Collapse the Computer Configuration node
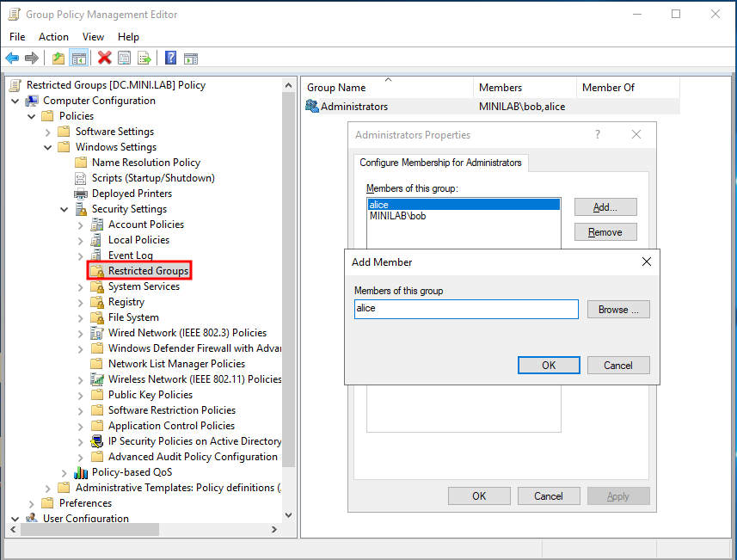 tap(15, 102)
